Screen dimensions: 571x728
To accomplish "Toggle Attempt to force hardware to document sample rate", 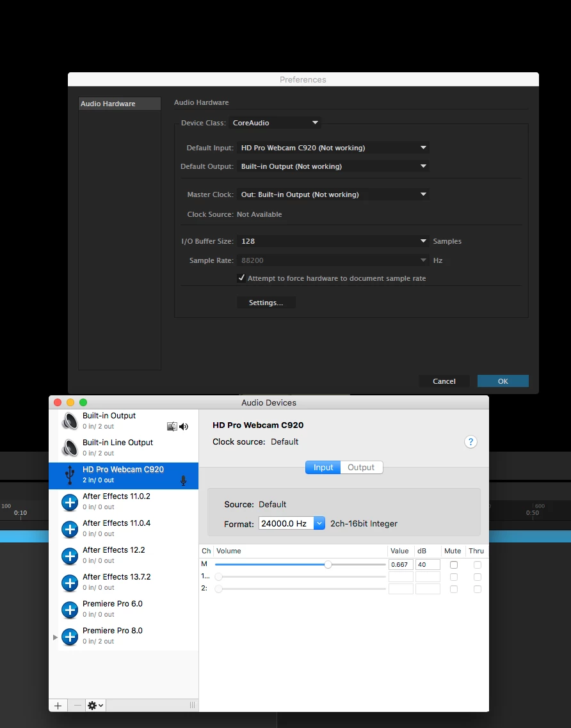I will (x=241, y=278).
